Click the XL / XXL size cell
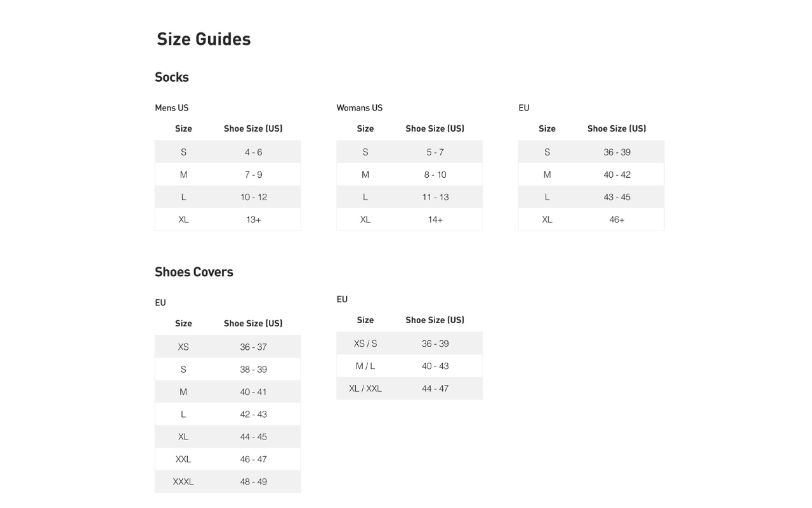Screen dimensions: 812x508 click(x=365, y=389)
